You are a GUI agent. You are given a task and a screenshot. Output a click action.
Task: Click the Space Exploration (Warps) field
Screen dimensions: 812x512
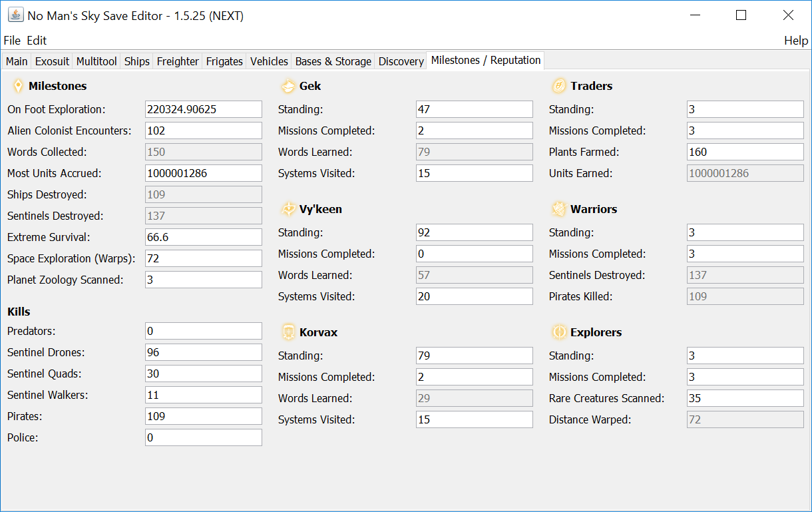point(204,258)
